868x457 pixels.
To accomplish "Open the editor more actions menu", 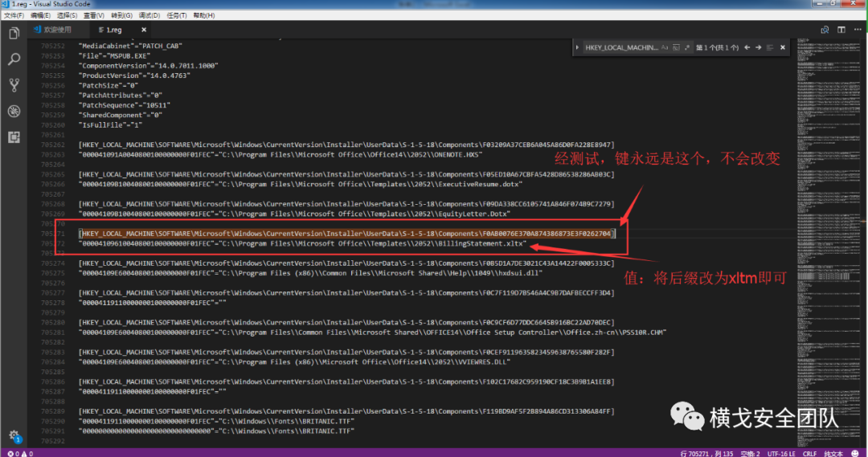I will pyautogui.click(x=858, y=30).
